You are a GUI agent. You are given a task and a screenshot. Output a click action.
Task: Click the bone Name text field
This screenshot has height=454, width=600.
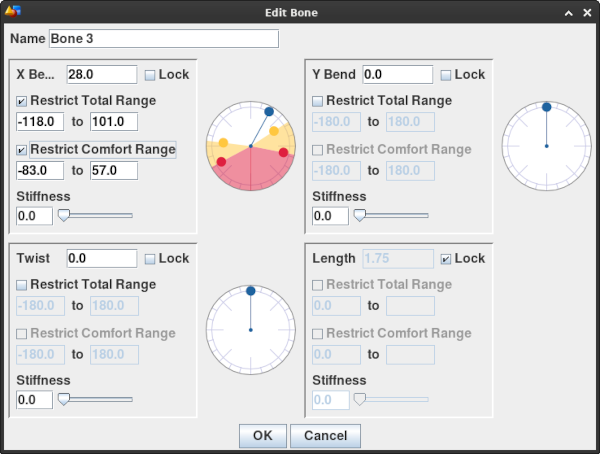pos(163,38)
